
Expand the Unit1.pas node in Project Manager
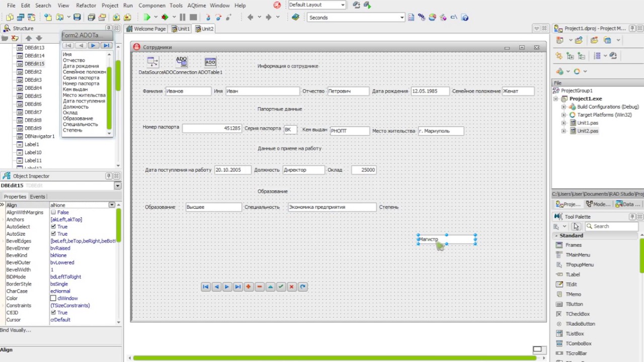563,123
